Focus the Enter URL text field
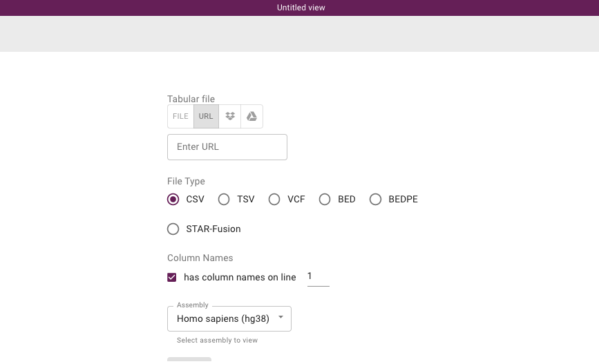 227,147
